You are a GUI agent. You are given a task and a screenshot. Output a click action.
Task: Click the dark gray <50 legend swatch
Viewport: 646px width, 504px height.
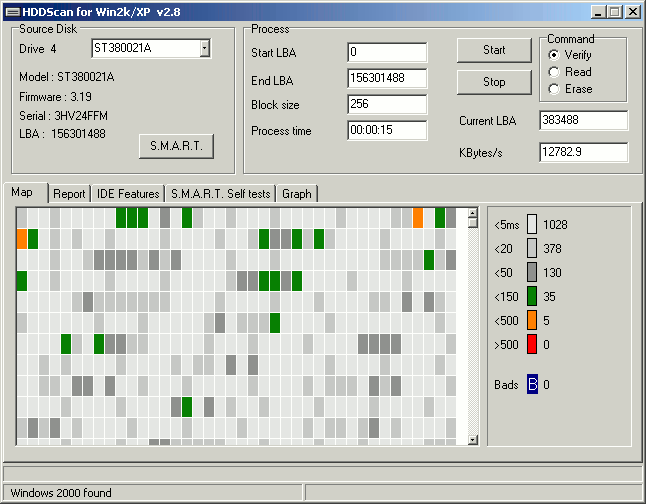point(532,272)
